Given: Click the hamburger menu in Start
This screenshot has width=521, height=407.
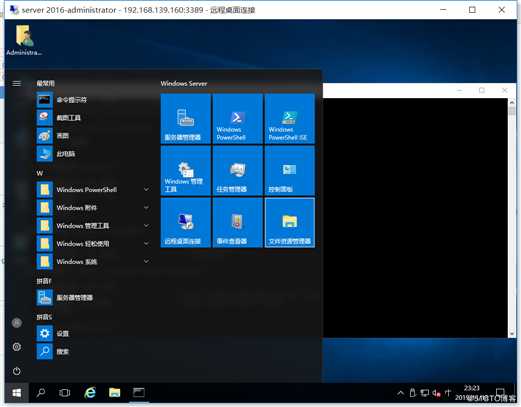Looking at the screenshot, I should pyautogui.click(x=17, y=83).
